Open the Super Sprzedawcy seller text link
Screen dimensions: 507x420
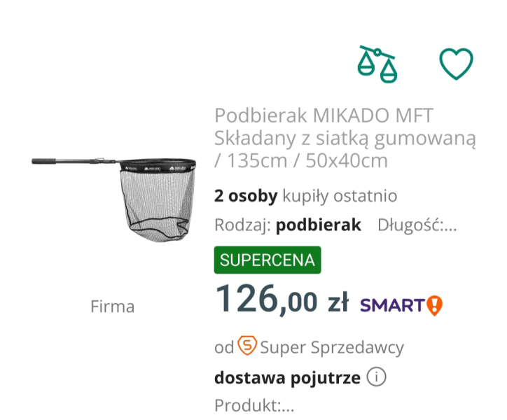[x=331, y=346]
